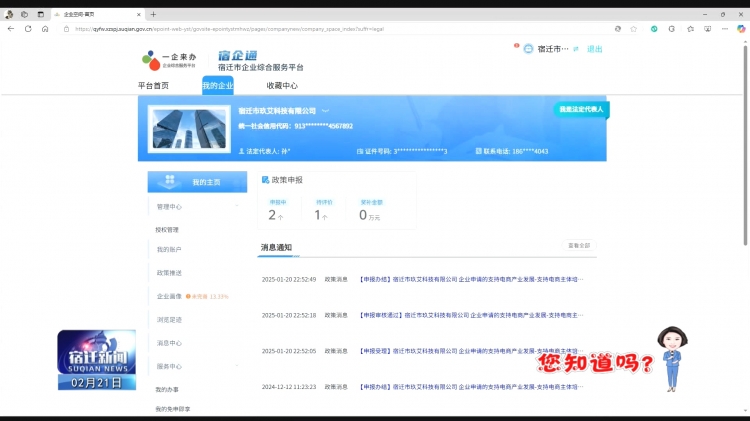750x421 pixels.
Task: Open browser settings ellipsis menu
Action: (725, 29)
